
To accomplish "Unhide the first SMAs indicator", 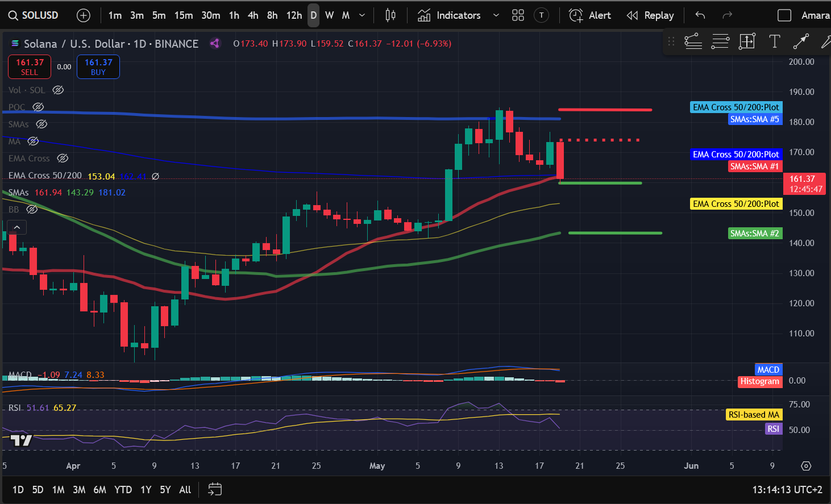I will click(x=41, y=124).
